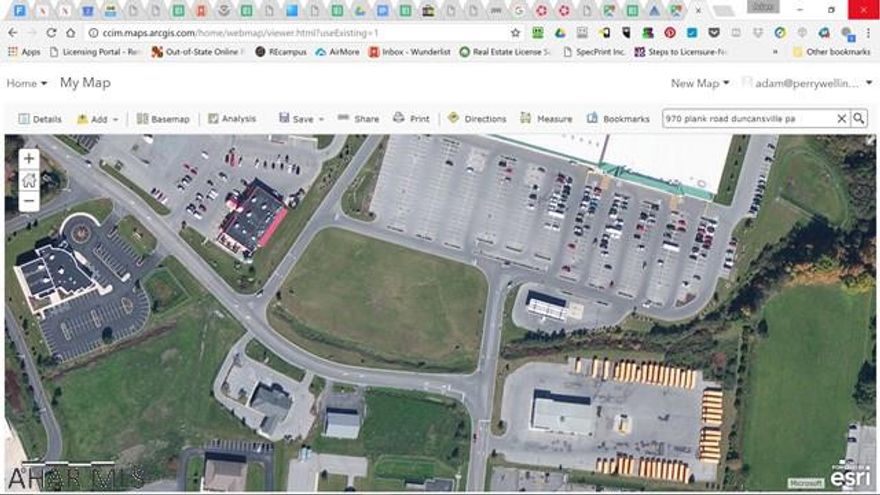Share the map
This screenshot has height=495, width=880.
click(x=359, y=119)
